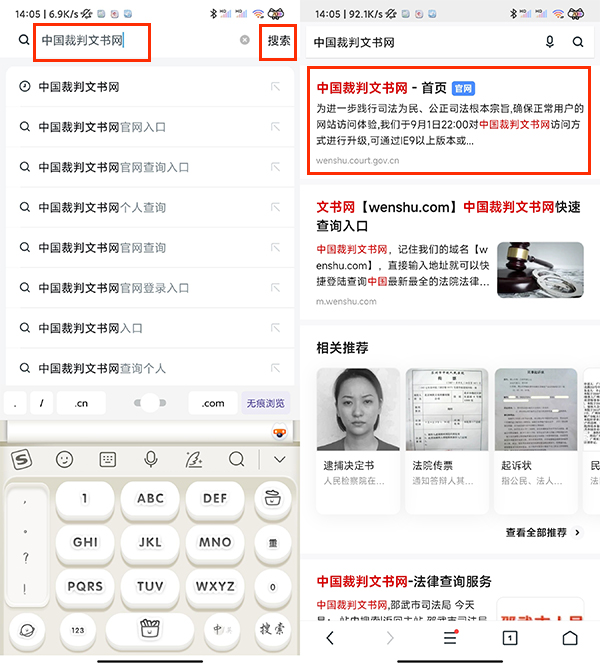Start voice search in results page header

point(550,42)
